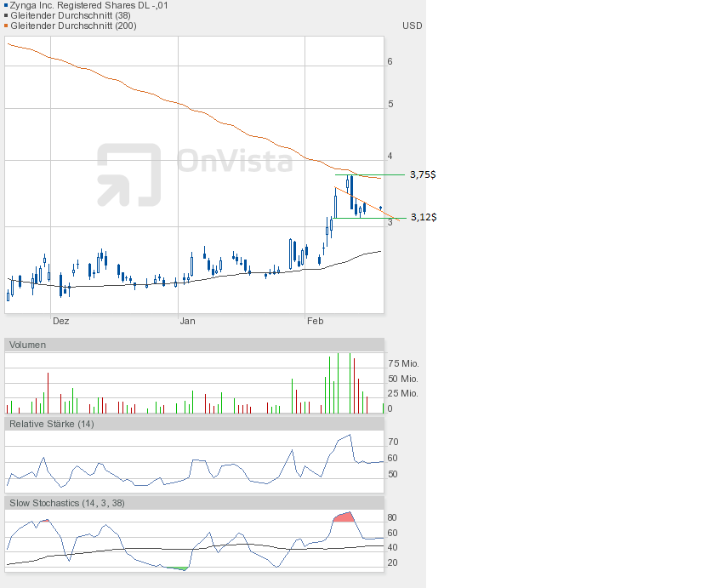723x588 pixels.
Task: Click the 3,12$ support annotation
Action: coord(423,217)
